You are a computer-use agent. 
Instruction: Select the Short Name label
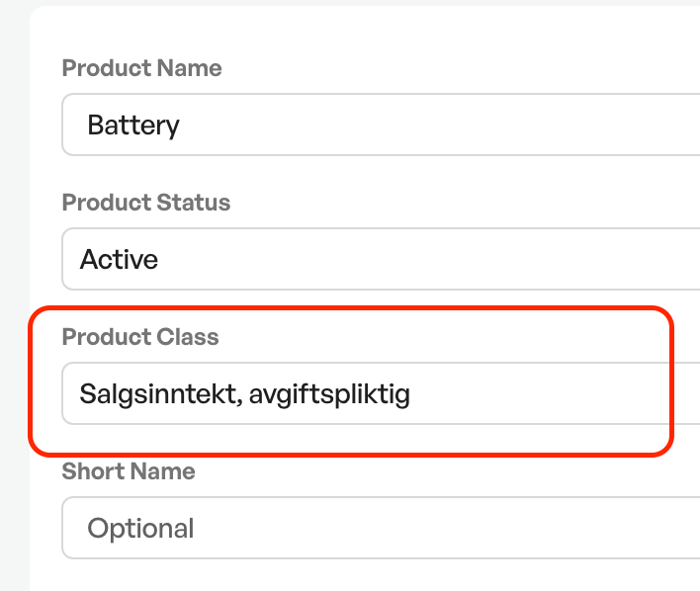[x=129, y=471]
